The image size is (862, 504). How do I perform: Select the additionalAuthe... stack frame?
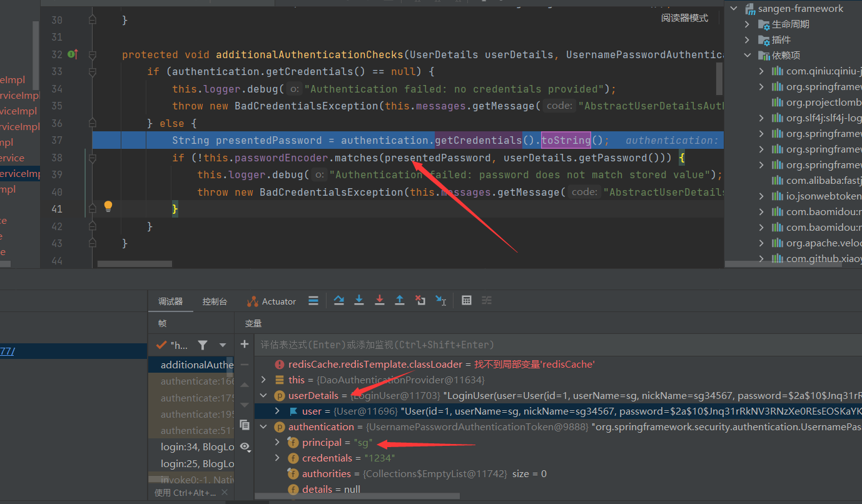(x=191, y=365)
